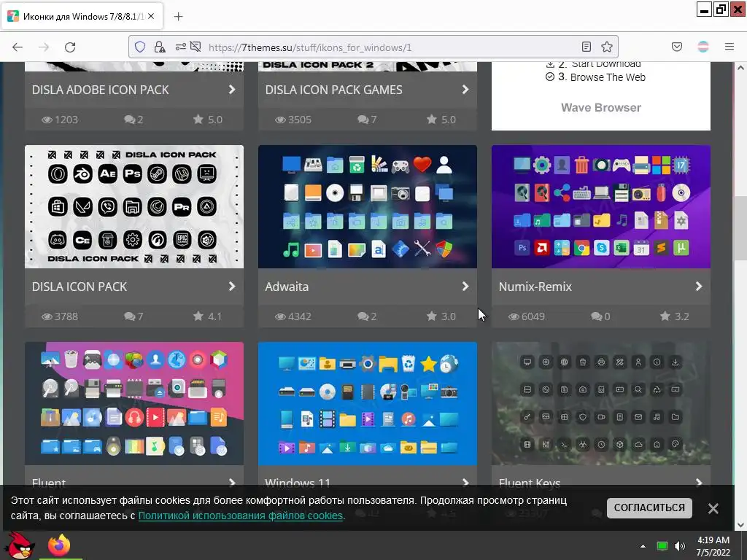The image size is (747, 560).
Task: Click the eye icon showing 6049 views
Action: [514, 316]
